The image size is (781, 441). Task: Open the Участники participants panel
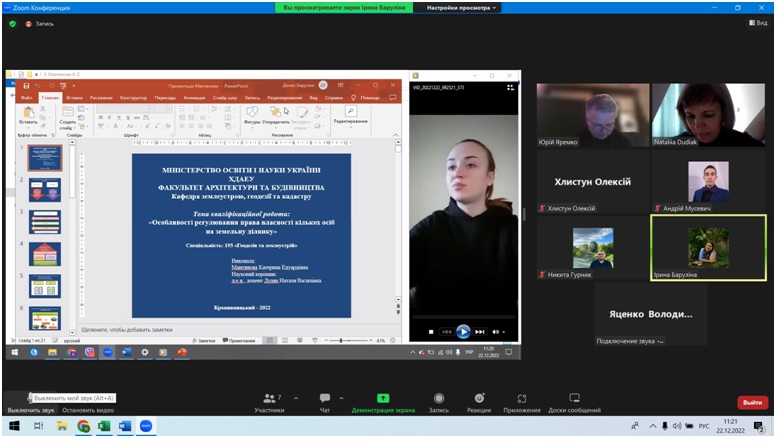coord(269,403)
